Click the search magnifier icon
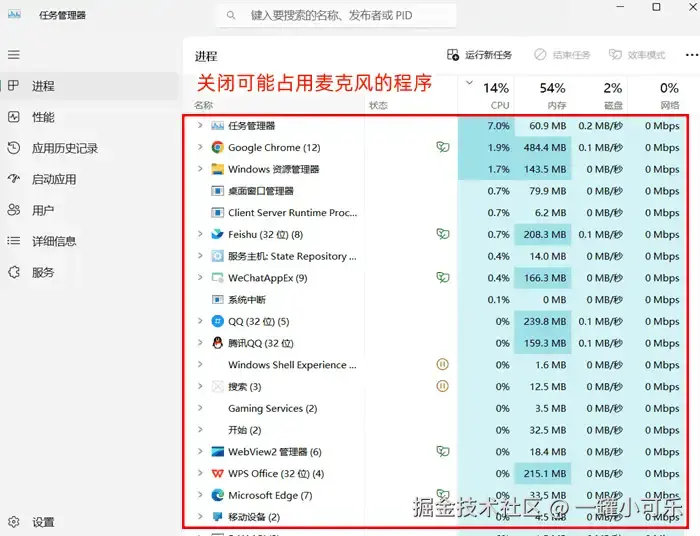Viewport: 700px width, 536px height. tap(231, 15)
